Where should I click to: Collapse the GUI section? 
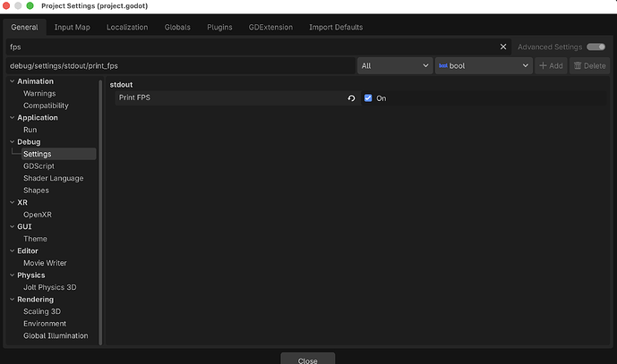pyautogui.click(x=13, y=227)
